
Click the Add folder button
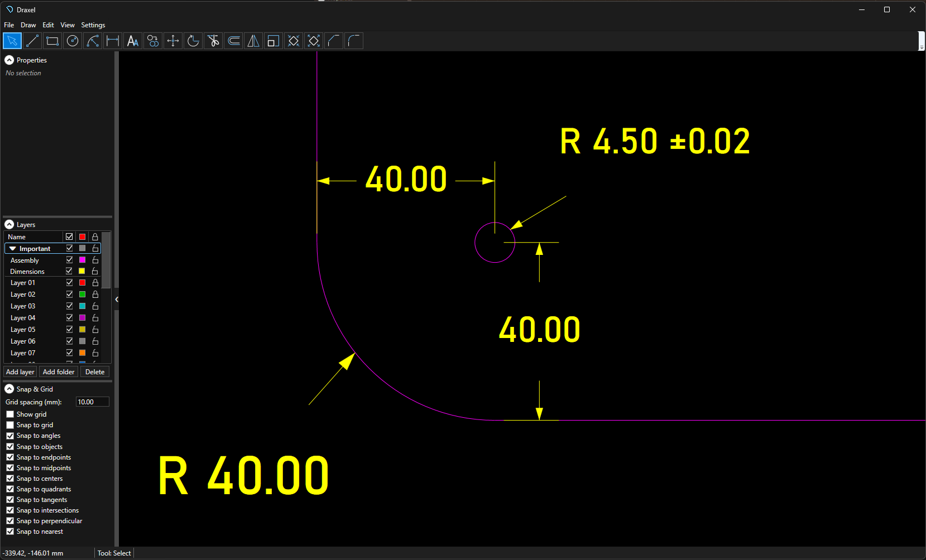click(x=59, y=372)
